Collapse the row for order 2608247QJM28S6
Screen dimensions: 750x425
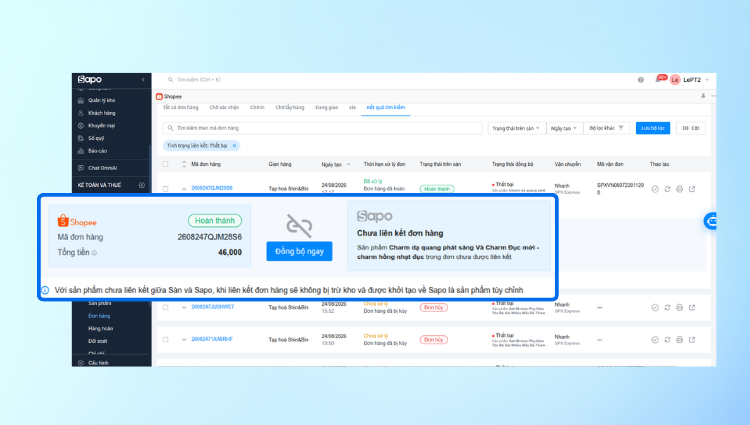click(184, 189)
